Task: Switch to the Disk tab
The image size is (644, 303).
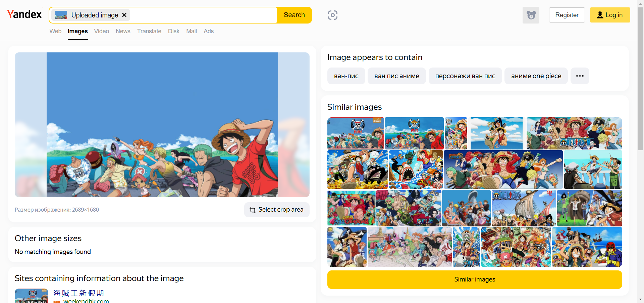Action: coord(174,31)
